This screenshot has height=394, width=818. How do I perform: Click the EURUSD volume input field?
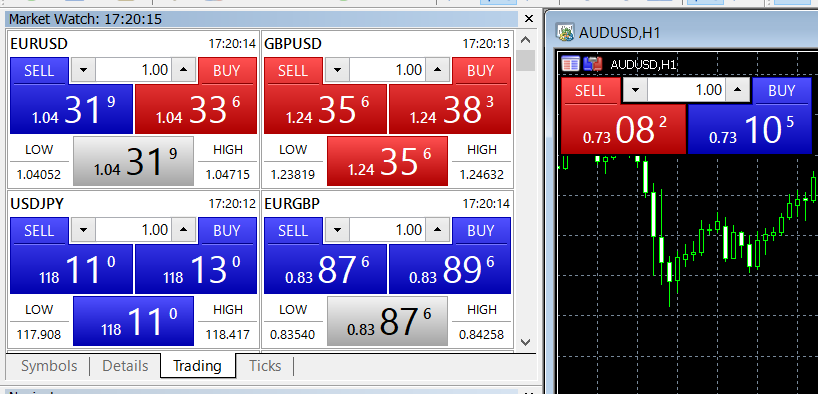pyautogui.click(x=134, y=70)
